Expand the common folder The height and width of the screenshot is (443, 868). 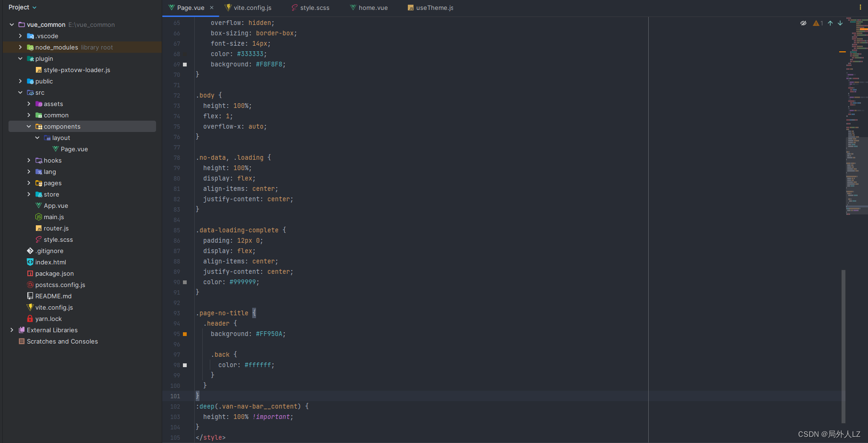point(29,115)
